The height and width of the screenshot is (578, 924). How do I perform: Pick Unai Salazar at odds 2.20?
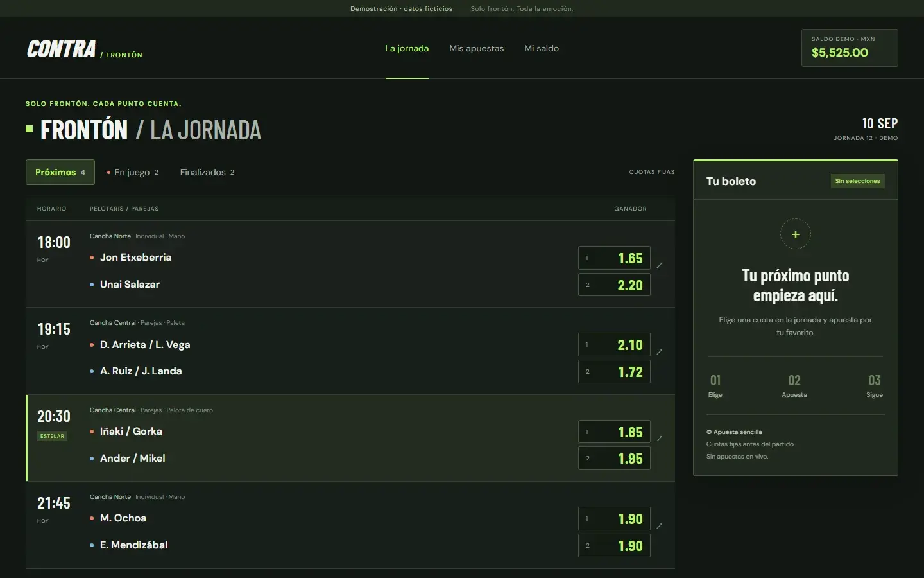614,285
